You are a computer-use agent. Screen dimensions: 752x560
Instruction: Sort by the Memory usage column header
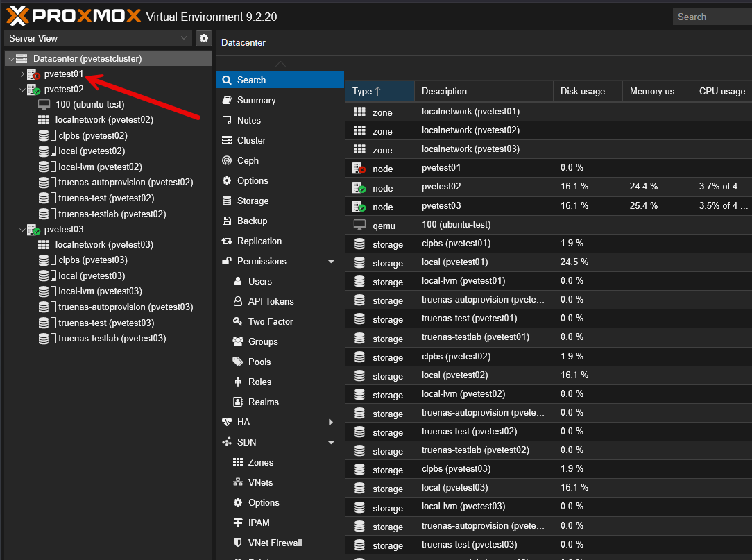click(x=657, y=91)
